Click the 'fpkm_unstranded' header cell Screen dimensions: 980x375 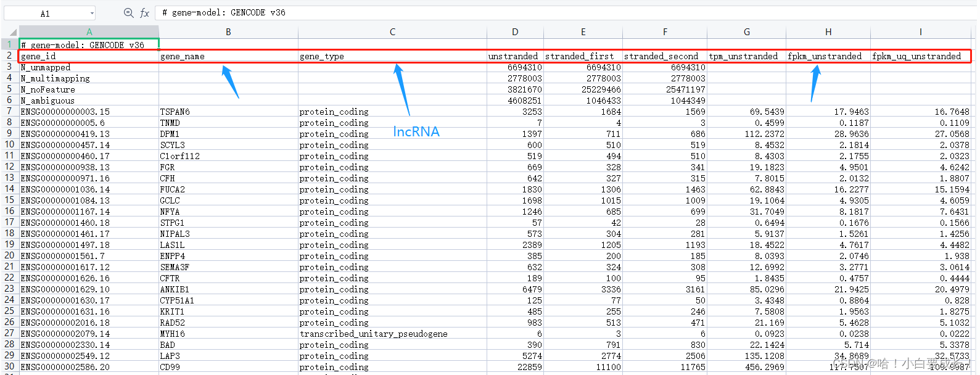(x=828, y=56)
